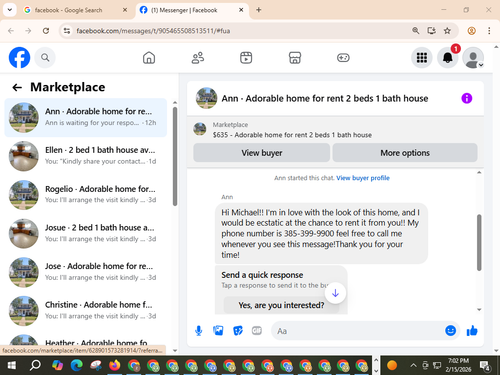The image size is (500, 375).
Task: Click the site information icon in address bar
Action: click(67, 31)
